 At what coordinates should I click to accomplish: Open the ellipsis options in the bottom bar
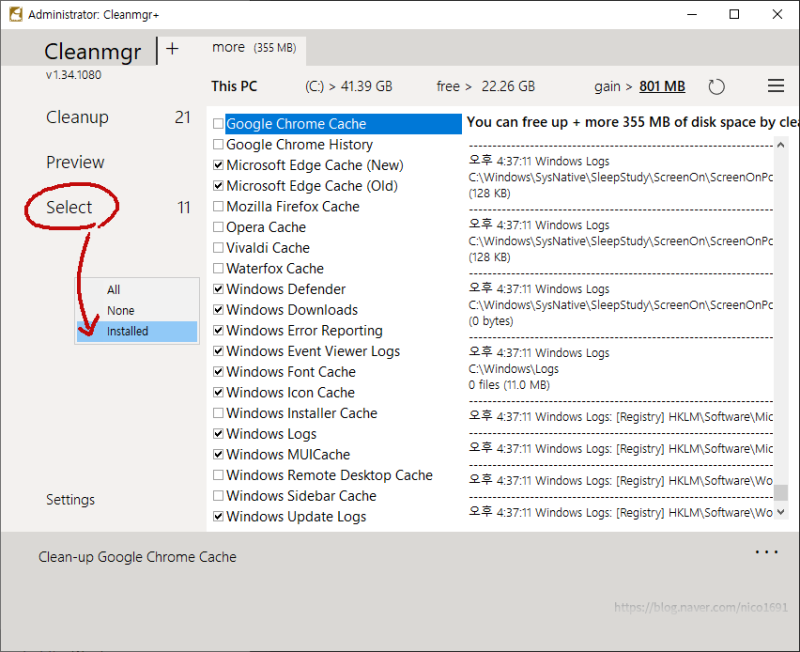coord(766,551)
